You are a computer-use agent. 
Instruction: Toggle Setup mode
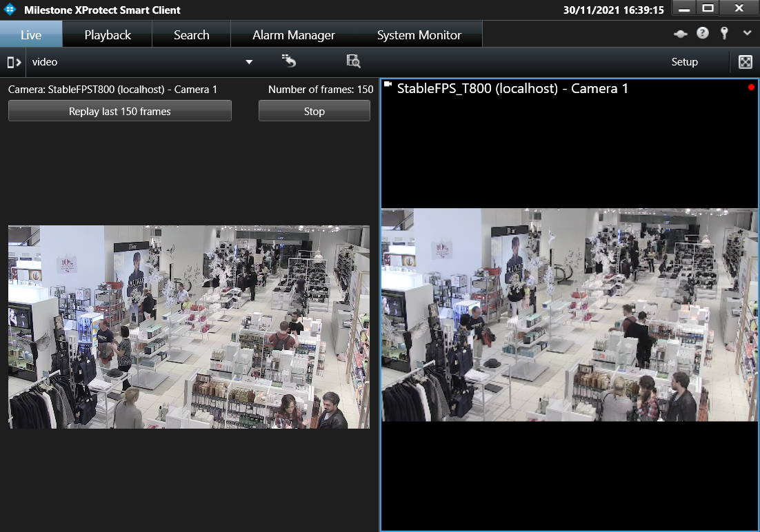tap(684, 62)
